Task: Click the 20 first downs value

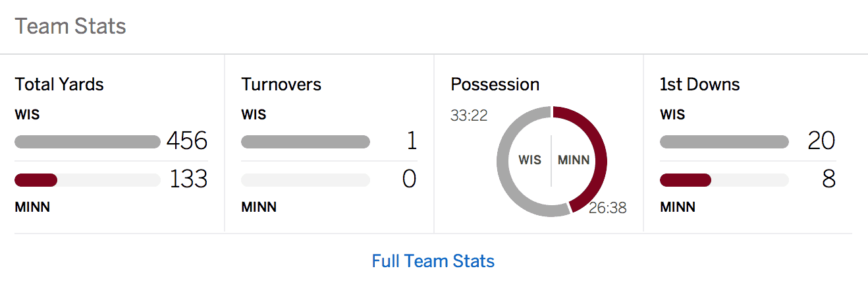Action: point(822,141)
